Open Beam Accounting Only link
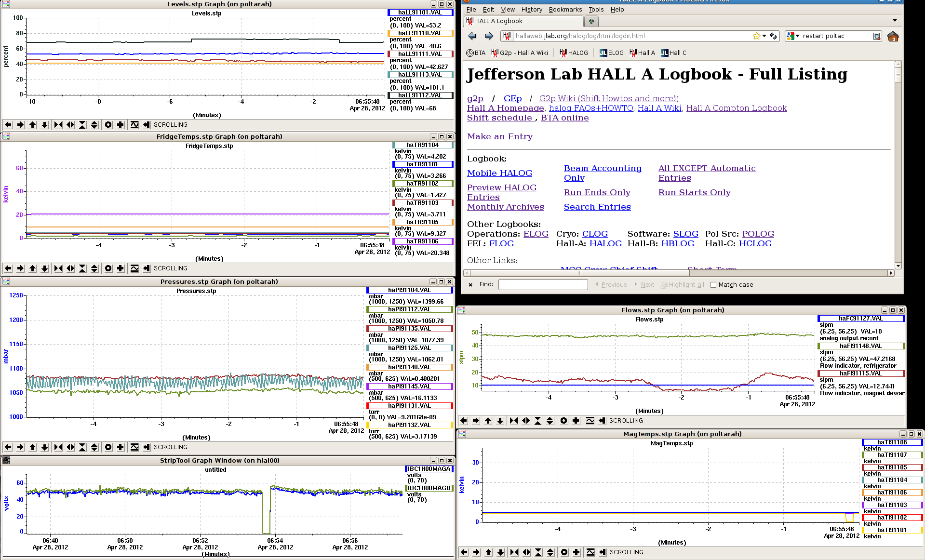925x560 pixels. pos(603,173)
